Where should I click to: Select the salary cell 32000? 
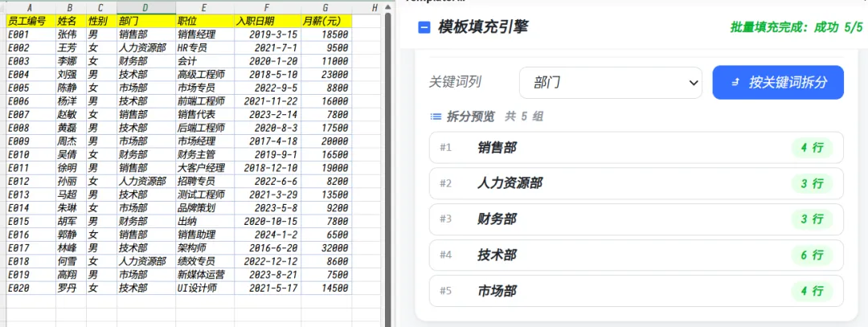click(326, 248)
